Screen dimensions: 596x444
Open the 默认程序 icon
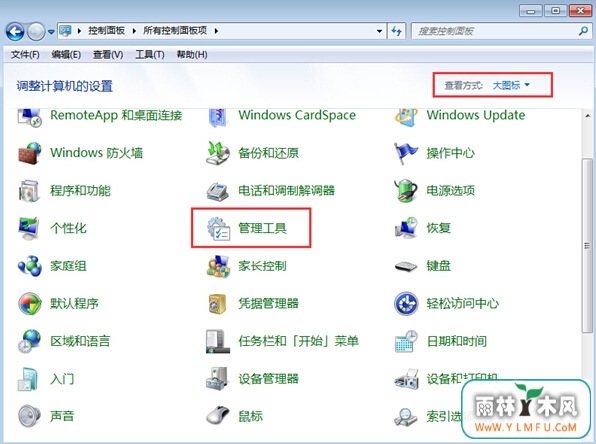[x=30, y=304]
